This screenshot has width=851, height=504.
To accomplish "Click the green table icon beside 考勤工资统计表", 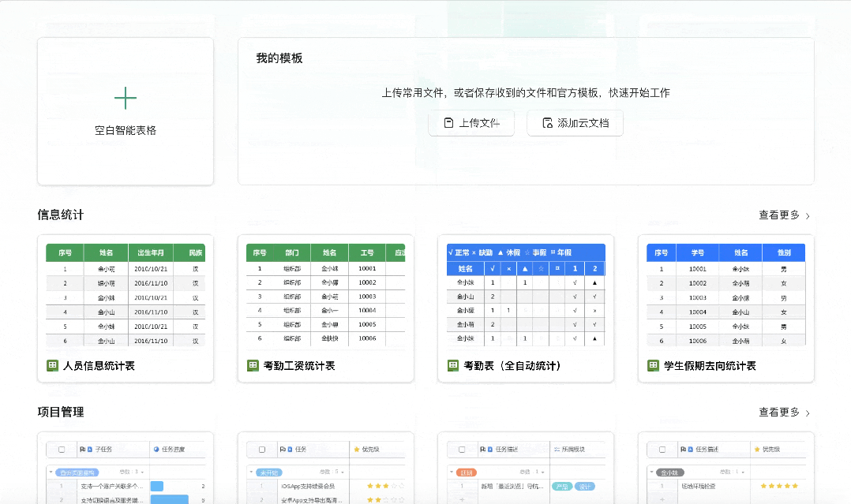I will coord(253,365).
